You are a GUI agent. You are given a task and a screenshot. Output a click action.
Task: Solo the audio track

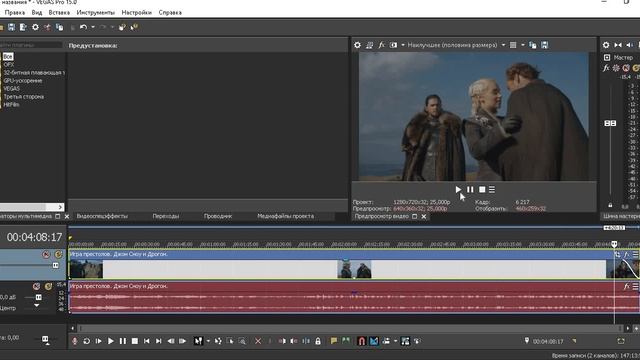pos(48,287)
